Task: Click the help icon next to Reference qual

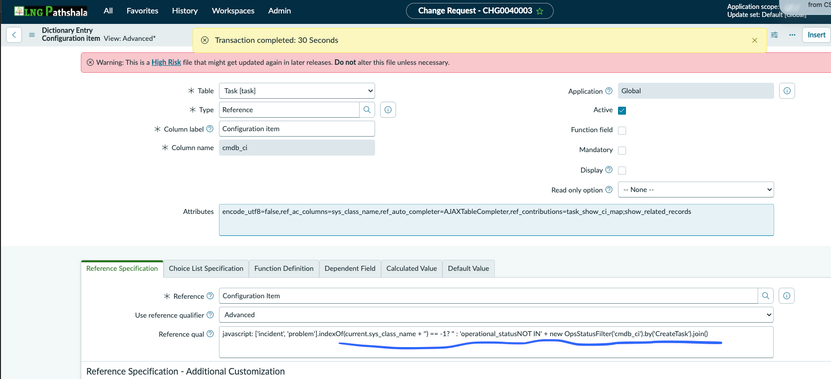Action: pos(210,334)
